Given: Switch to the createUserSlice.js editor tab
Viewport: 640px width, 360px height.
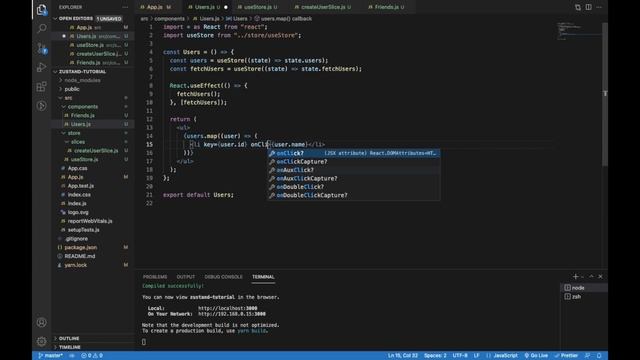Looking at the screenshot, I should coord(322,7).
